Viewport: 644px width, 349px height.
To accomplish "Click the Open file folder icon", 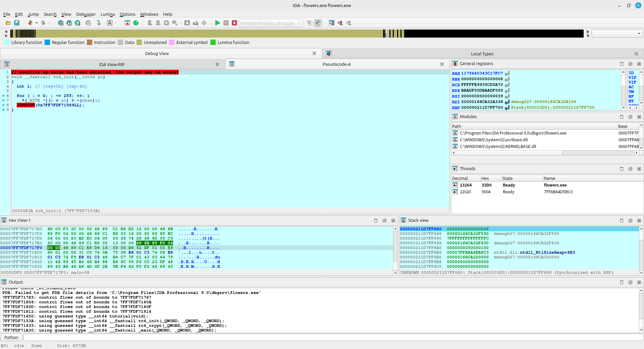I will tap(8, 23).
